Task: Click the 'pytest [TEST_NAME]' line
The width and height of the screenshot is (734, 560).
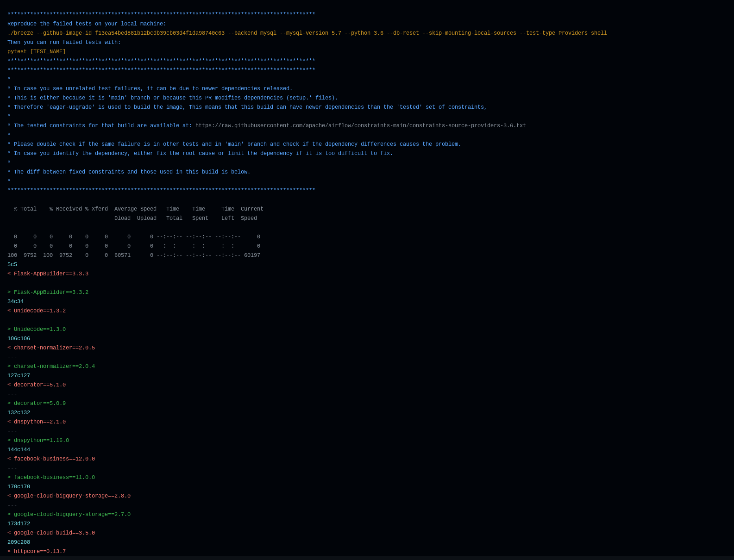Action: tap(37, 52)
